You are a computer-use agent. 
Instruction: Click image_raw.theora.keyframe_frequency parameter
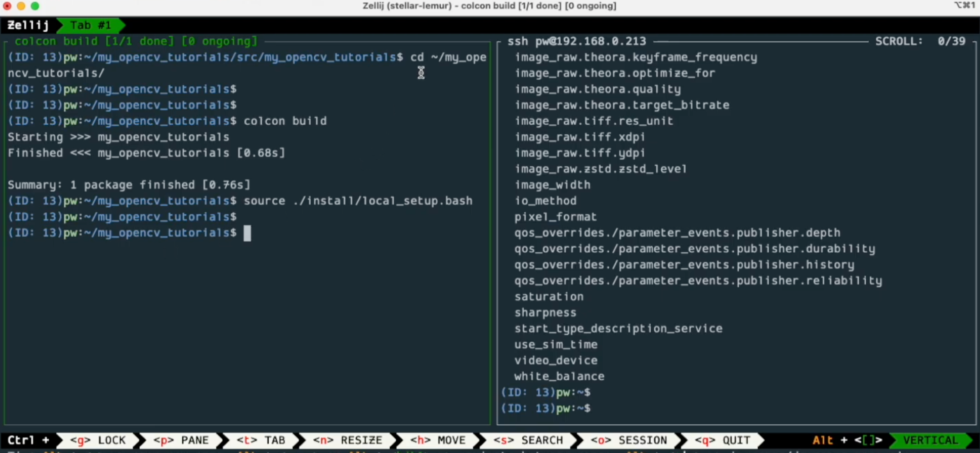pyautogui.click(x=636, y=57)
